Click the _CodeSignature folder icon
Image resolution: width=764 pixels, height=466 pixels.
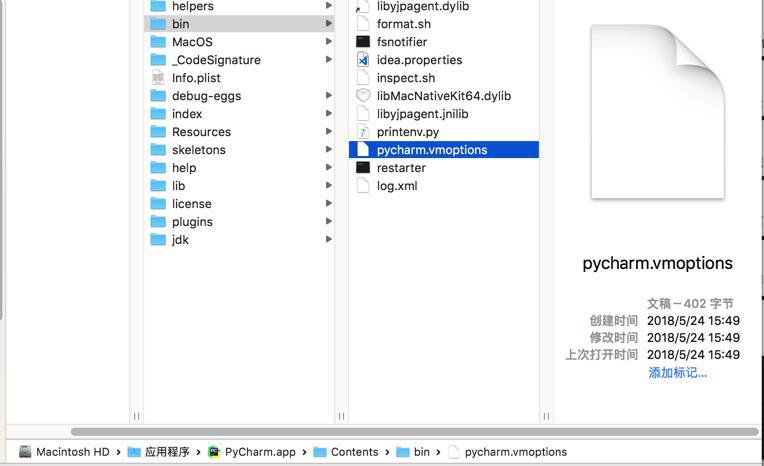tap(158, 60)
